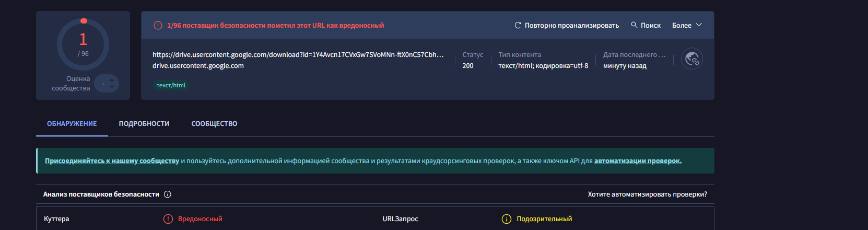Screen dimensions: 868x230
Task: Click the globe link icon beside last analysis date
Action: (692, 59)
